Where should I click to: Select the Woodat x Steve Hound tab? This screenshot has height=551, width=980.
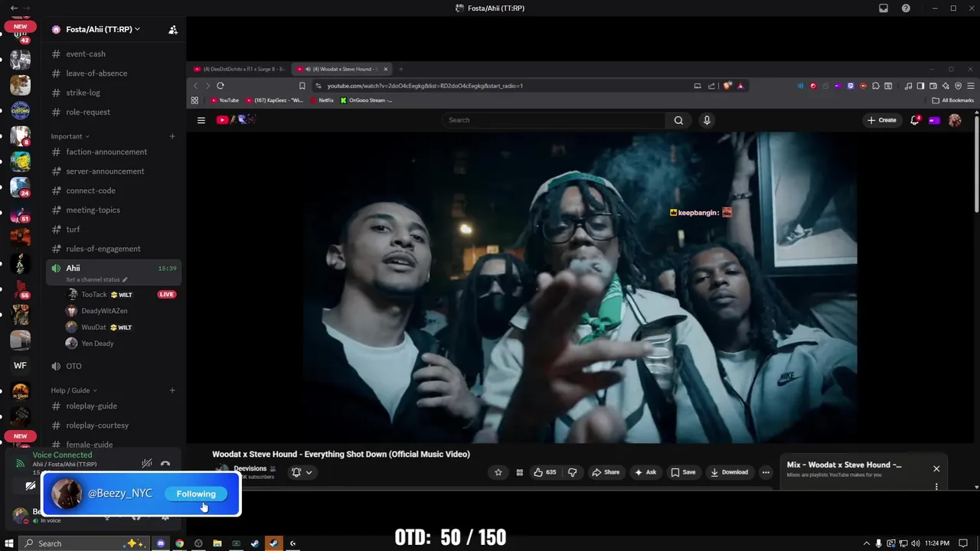(x=343, y=69)
